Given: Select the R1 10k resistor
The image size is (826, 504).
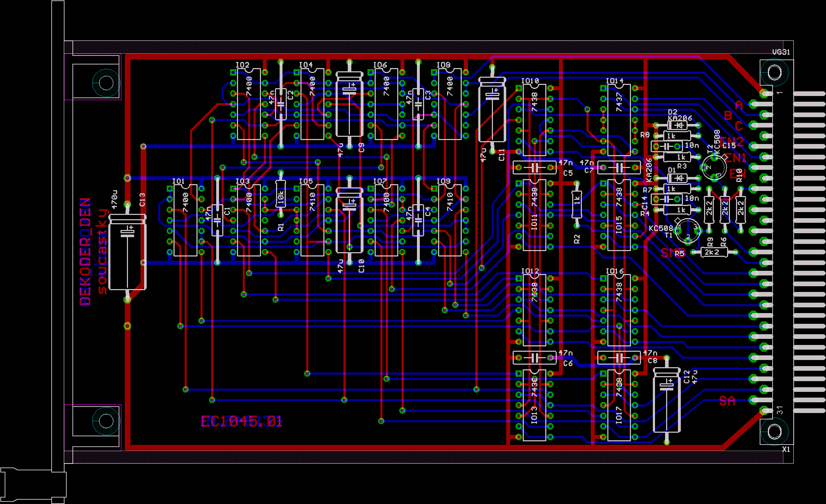Looking at the screenshot, I should (281, 195).
